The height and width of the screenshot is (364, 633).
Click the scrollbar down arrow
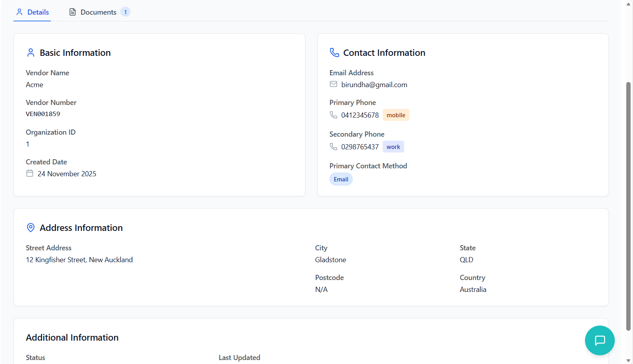coord(628,360)
